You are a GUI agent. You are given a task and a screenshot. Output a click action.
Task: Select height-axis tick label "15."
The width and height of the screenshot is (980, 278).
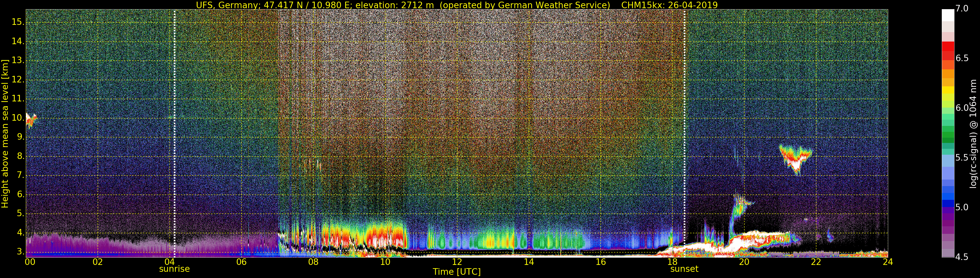[x=18, y=22]
